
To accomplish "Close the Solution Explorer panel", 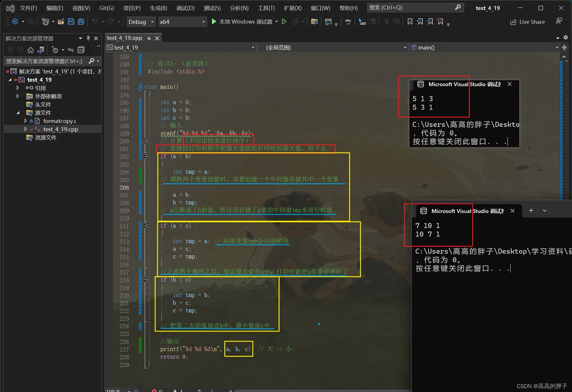I will click(96, 38).
